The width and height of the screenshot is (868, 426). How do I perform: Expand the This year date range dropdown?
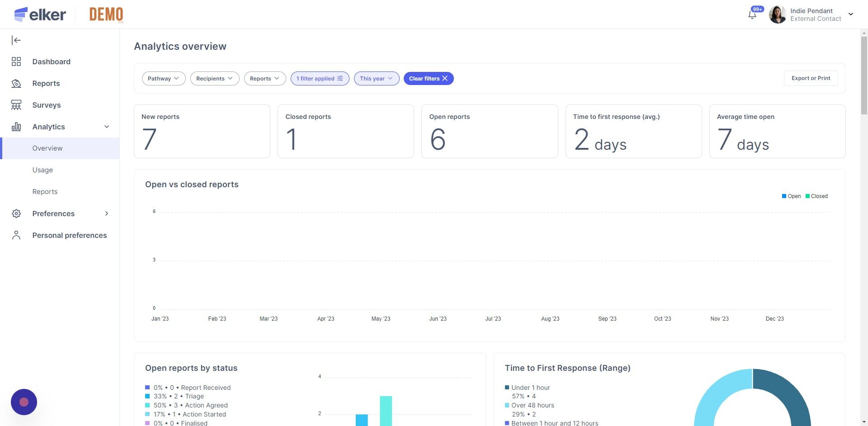tap(377, 78)
